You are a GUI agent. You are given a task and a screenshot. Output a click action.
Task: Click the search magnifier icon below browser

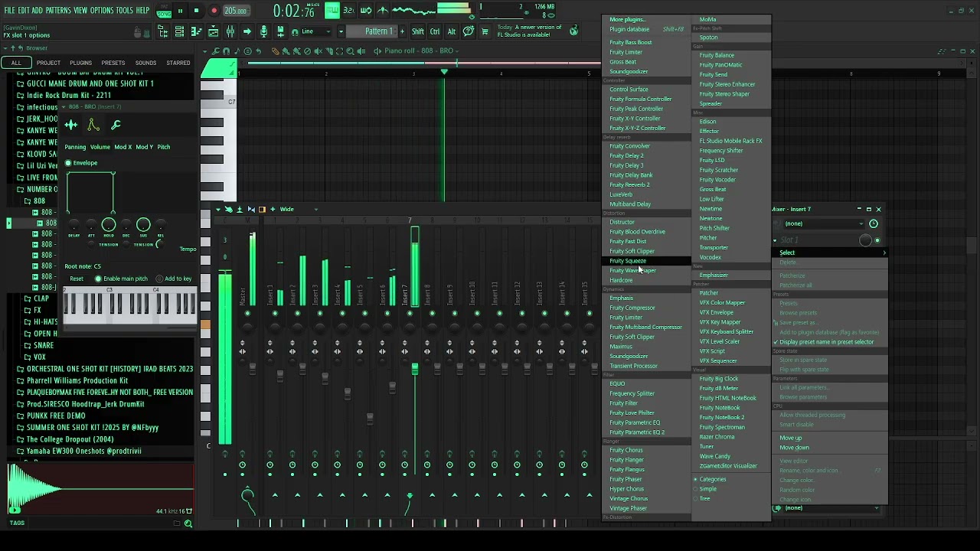pyautogui.click(x=188, y=523)
